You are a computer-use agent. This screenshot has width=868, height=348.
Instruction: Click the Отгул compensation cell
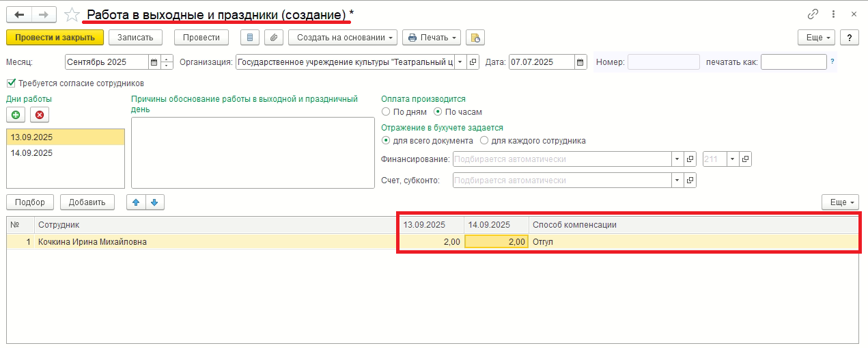(693, 241)
